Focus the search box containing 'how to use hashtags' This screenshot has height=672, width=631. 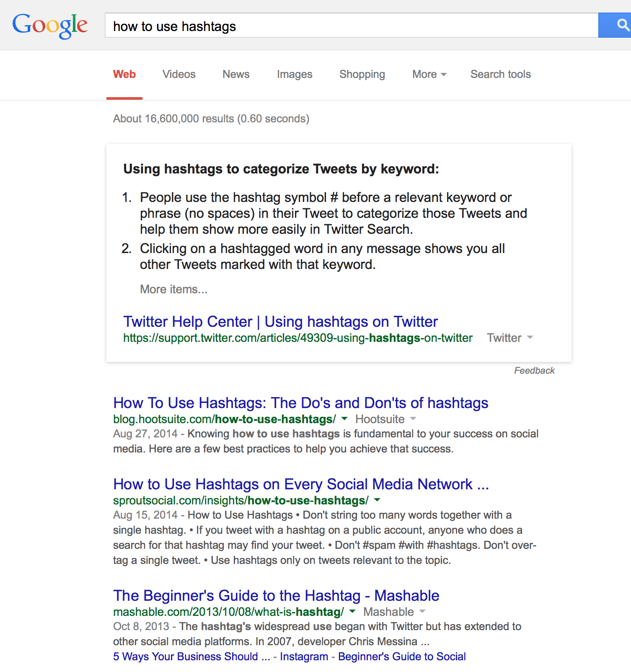(x=352, y=25)
